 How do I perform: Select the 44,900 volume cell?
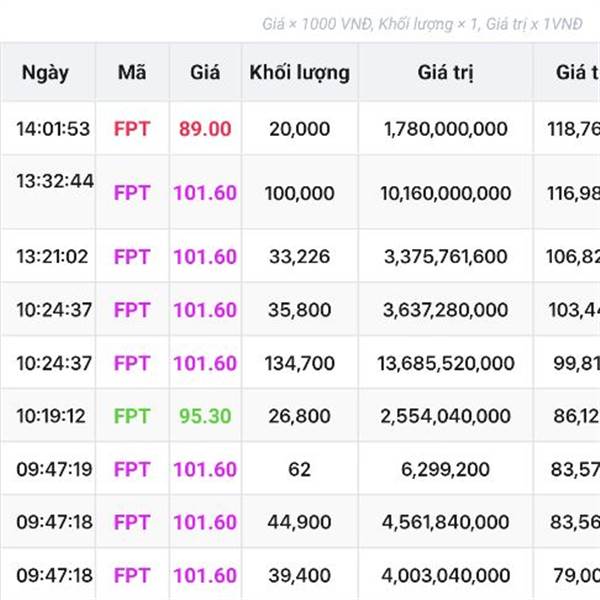click(300, 522)
